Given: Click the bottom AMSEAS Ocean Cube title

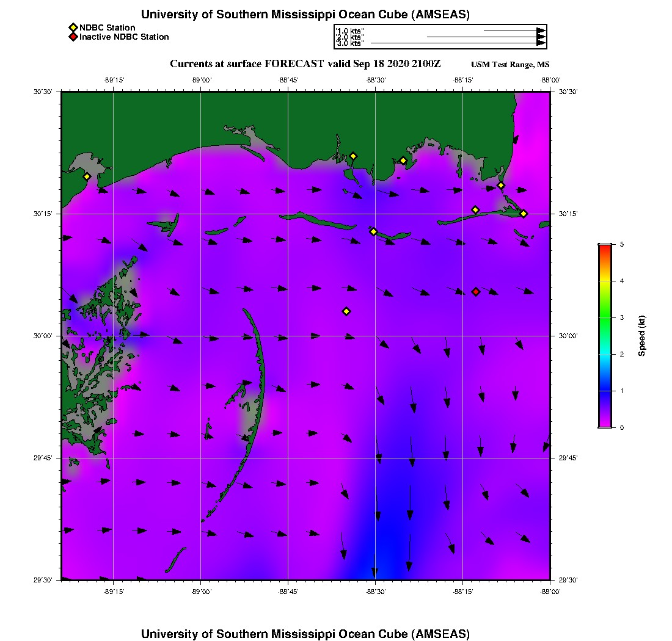Looking at the screenshot, I should 305,634.
